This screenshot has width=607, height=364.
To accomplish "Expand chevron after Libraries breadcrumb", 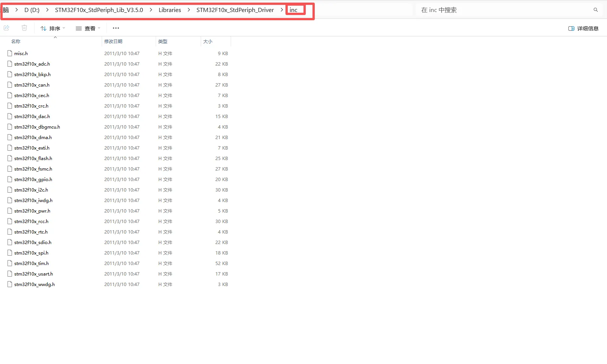I will coord(189,10).
